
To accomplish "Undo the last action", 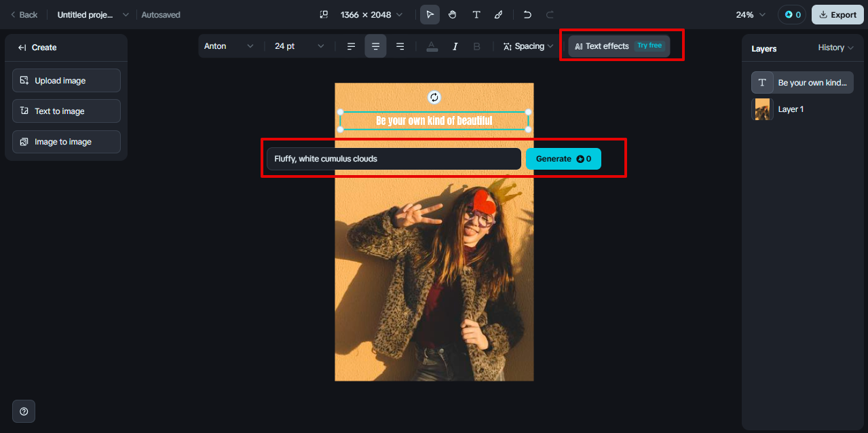I will (527, 14).
